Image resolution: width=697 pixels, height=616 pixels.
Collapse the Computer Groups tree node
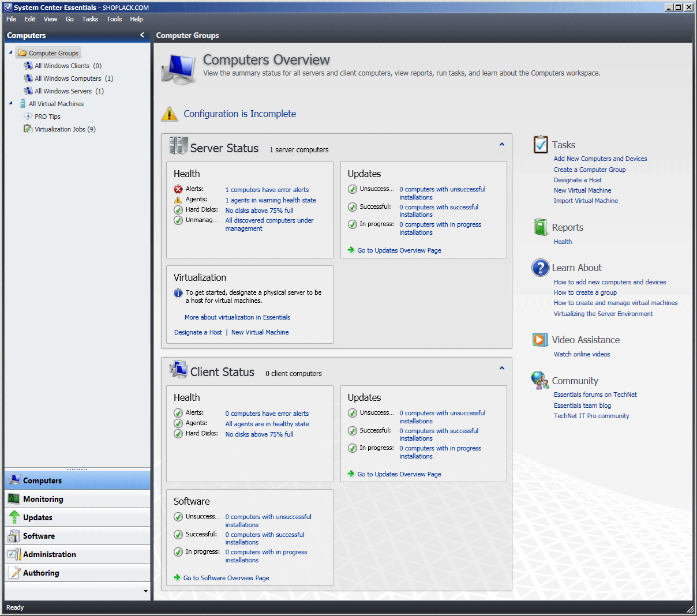(10, 52)
